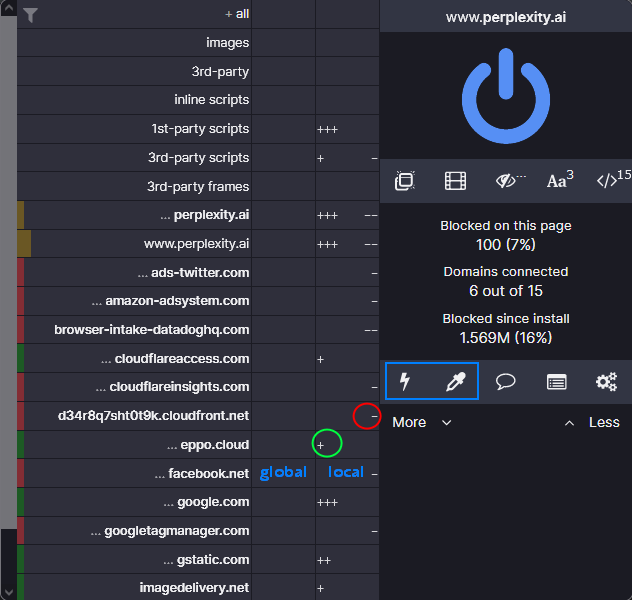
Task: Activate the element picker eyedropper
Action: click(455, 382)
